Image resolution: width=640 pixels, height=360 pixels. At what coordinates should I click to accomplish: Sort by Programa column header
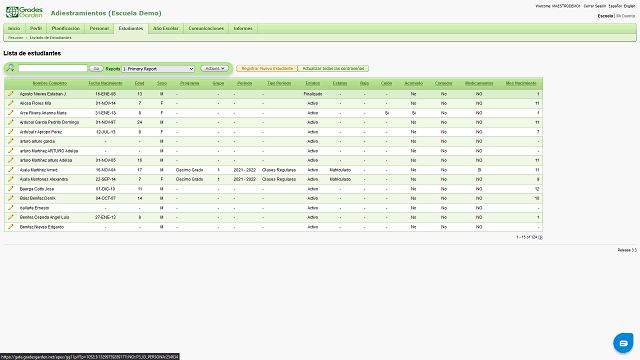pyautogui.click(x=190, y=83)
